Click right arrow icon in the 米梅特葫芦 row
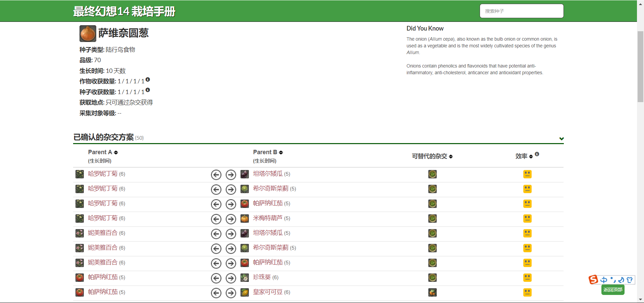The image size is (644, 303). pyautogui.click(x=231, y=219)
